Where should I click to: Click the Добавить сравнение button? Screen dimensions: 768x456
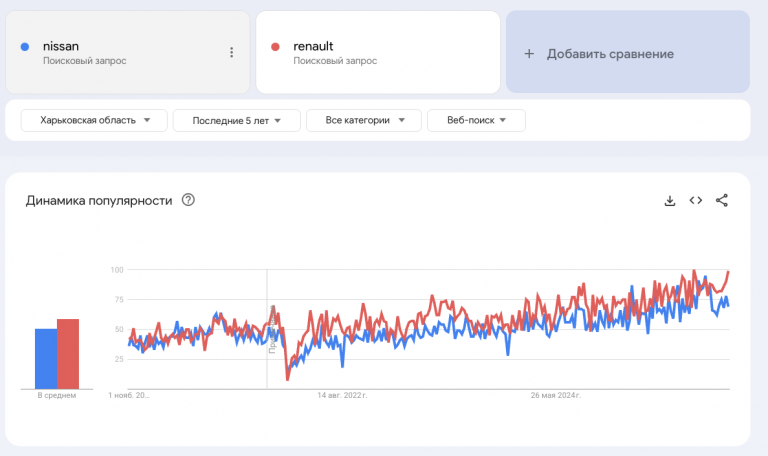coord(627,53)
